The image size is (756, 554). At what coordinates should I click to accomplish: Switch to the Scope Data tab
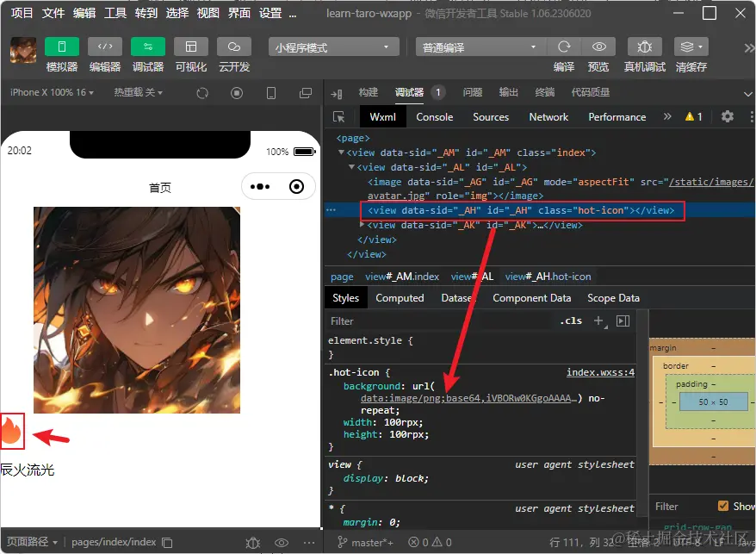coord(613,298)
